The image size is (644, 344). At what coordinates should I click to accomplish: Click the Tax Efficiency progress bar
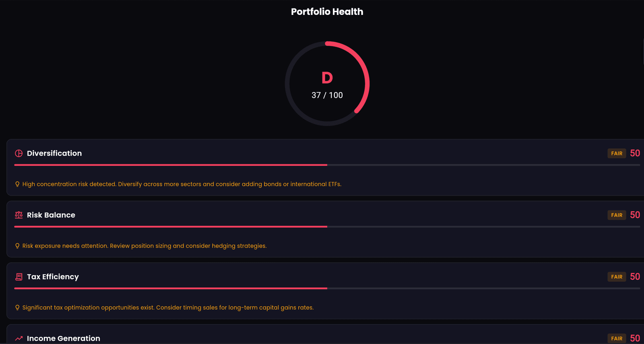pos(327,288)
